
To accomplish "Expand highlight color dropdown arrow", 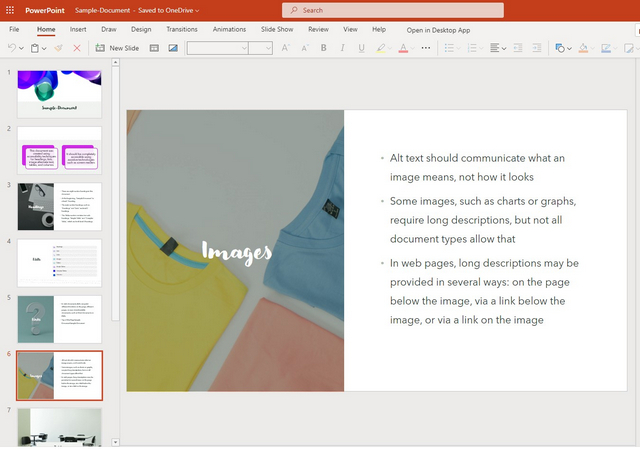I will click(390, 49).
